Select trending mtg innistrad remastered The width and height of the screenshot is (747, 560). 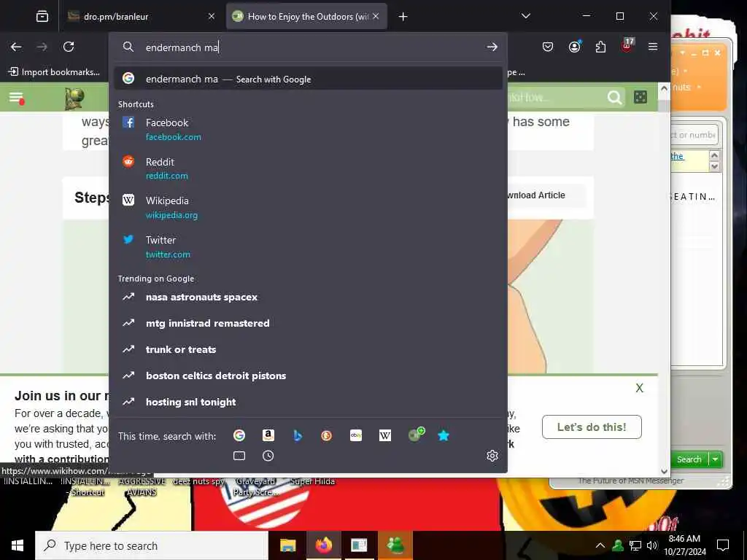[309, 323]
